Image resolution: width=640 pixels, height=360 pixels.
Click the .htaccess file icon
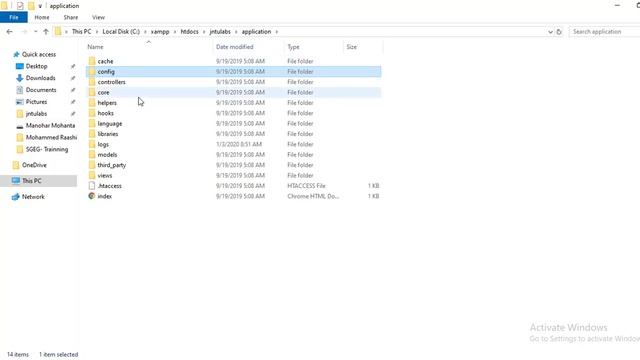coord(92,186)
